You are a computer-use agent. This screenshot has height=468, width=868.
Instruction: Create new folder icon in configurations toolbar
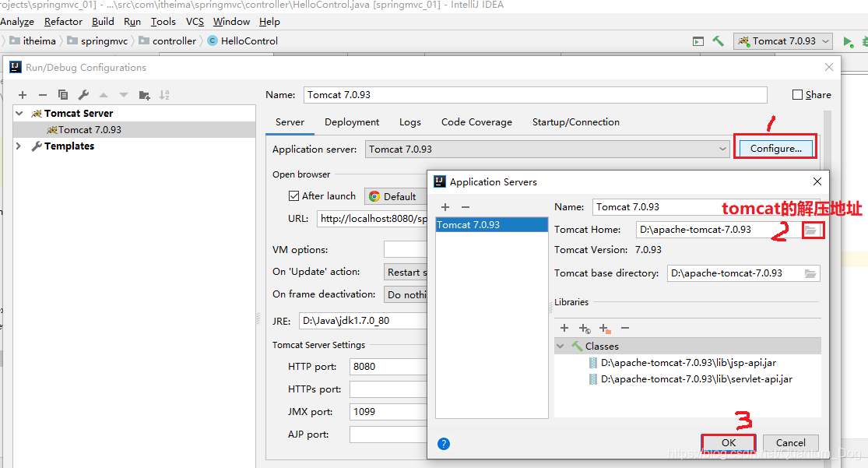[x=145, y=95]
